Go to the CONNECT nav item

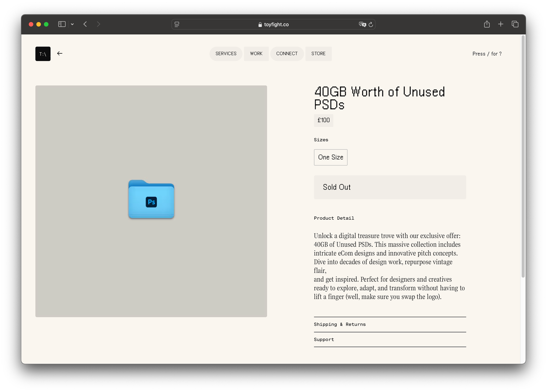tap(287, 54)
